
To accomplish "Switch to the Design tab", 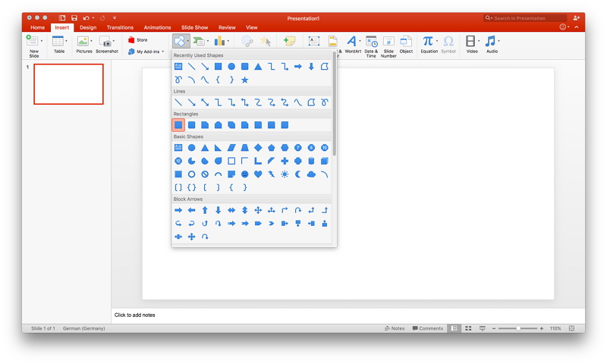I will [x=88, y=27].
